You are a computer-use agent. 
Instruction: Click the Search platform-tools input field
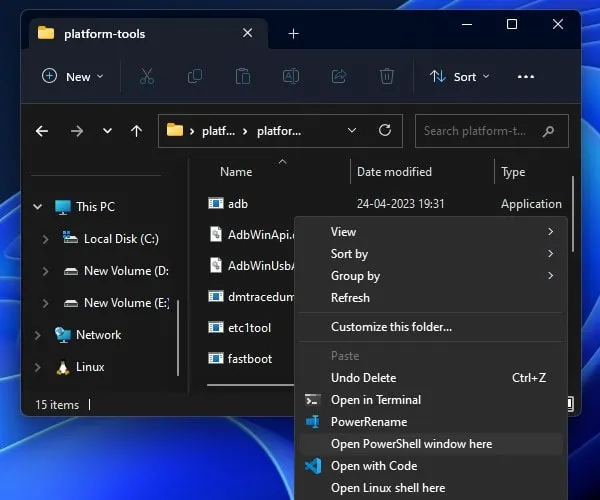[x=492, y=131]
